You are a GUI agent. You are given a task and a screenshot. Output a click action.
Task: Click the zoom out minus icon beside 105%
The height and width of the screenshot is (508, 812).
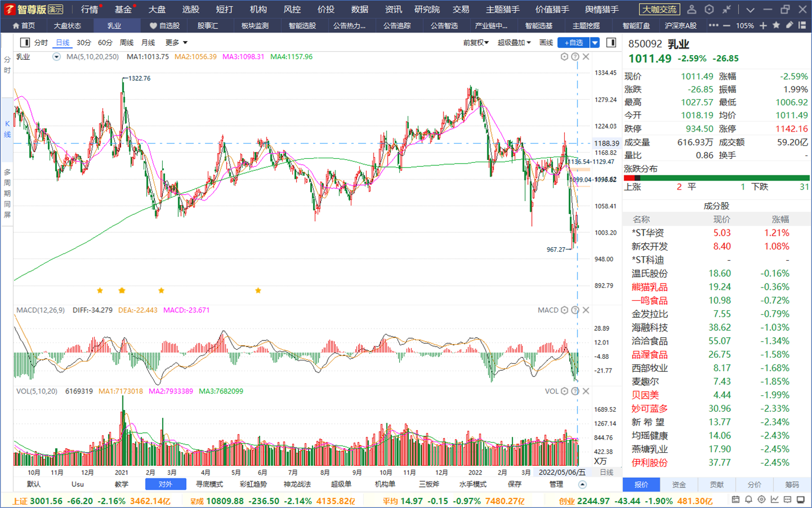[727, 26]
